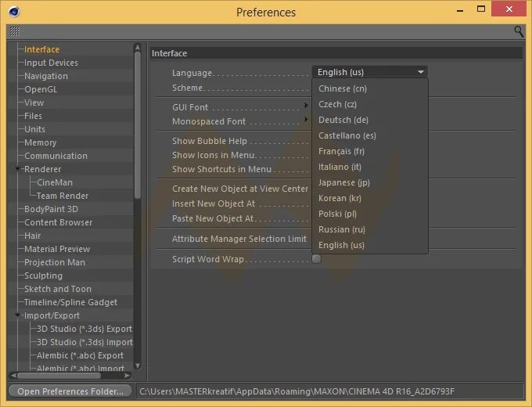532x407 pixels.
Task: Click the Show Shortcuts in Menu label
Action: pyautogui.click(x=221, y=169)
